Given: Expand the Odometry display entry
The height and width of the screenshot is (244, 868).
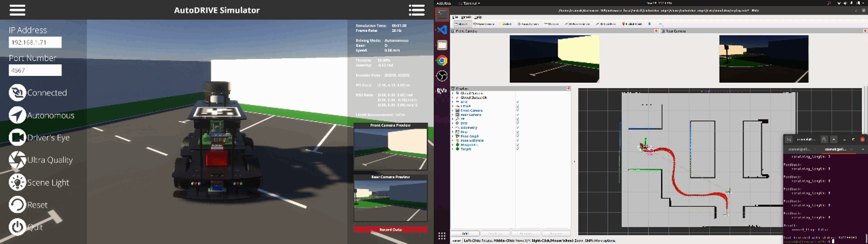Looking at the screenshot, I should pyautogui.click(x=453, y=128).
